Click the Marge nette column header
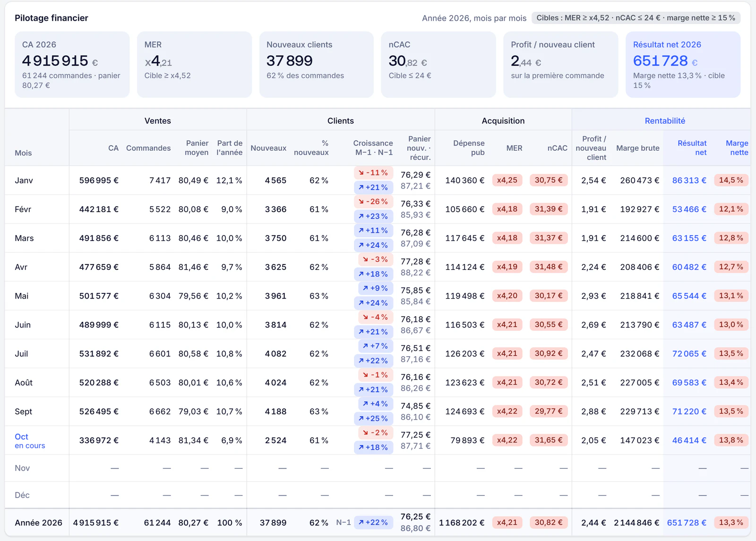 click(737, 148)
